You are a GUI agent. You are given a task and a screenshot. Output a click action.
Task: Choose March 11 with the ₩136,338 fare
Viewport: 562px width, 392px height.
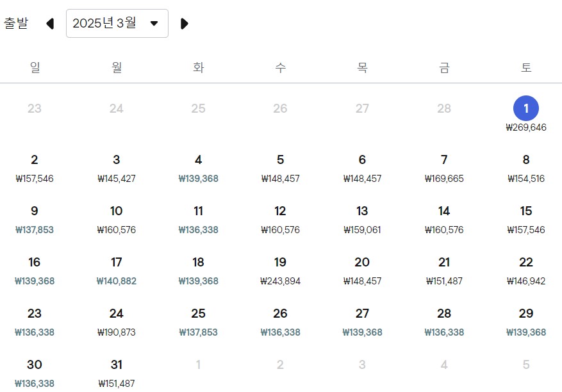[198, 218]
